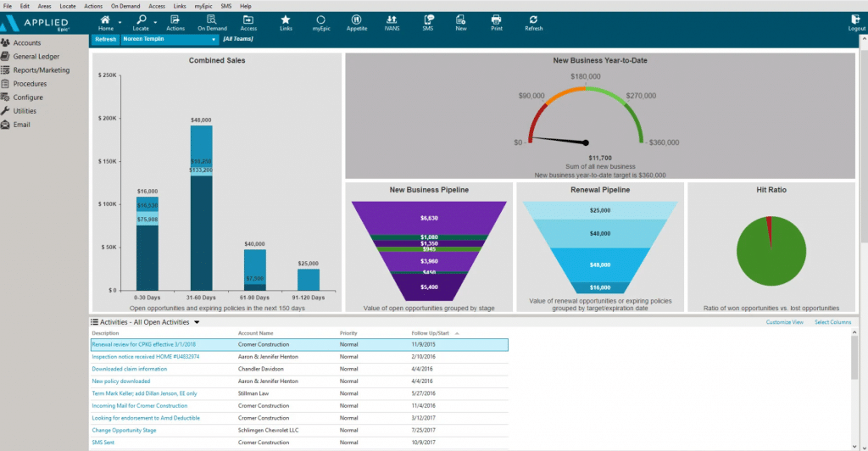
Task: Open the Appetite tool
Action: 356,20
